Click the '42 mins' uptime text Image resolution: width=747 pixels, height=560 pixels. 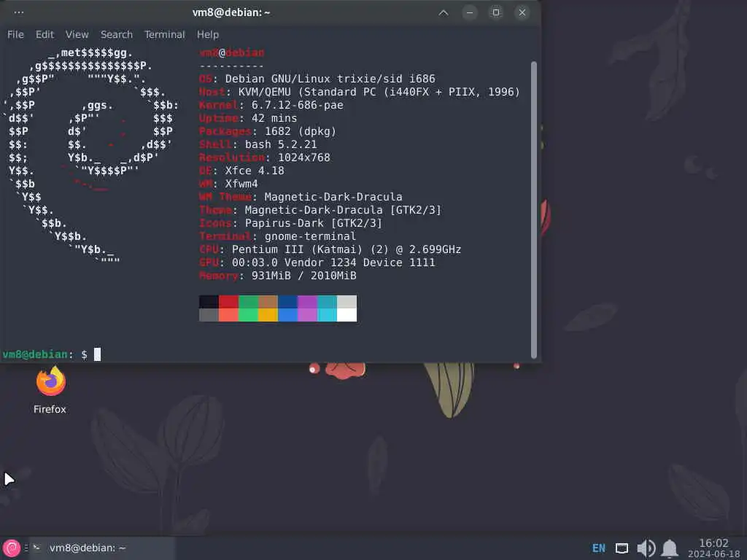[x=274, y=118]
